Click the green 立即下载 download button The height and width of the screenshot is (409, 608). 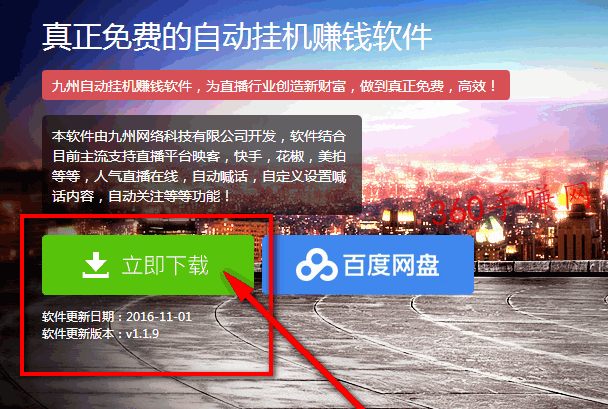[148, 265]
